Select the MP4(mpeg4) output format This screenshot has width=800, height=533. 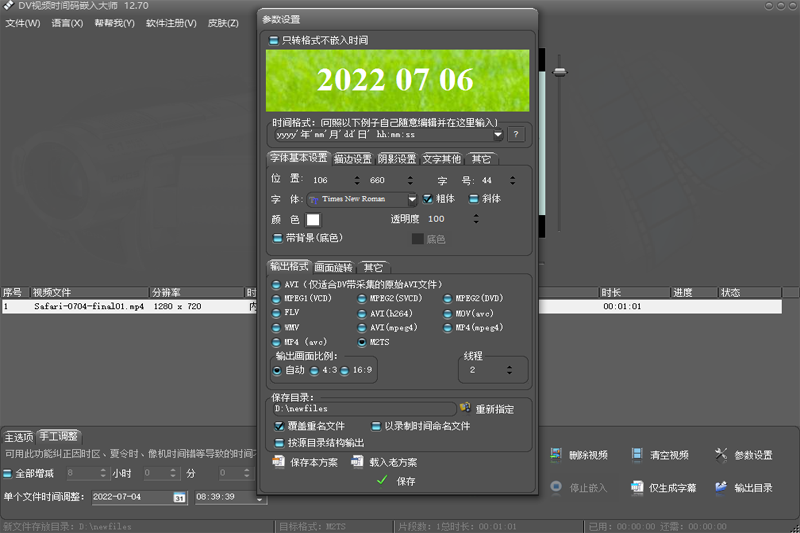coord(447,327)
